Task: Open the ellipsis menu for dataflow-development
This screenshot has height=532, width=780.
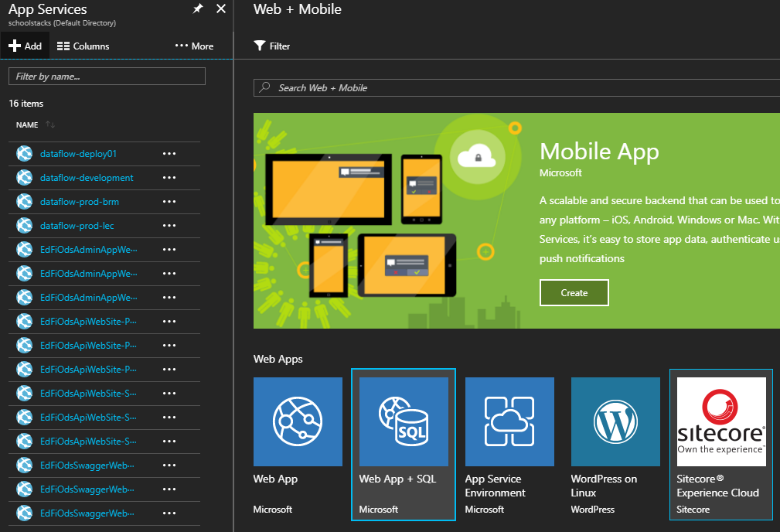Action: tap(169, 178)
